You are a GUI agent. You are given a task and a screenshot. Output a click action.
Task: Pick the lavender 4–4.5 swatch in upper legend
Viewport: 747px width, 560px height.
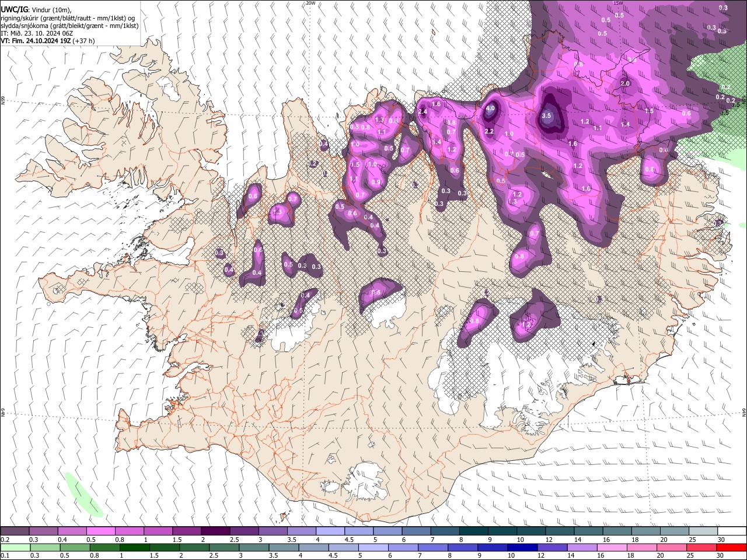click(330, 531)
